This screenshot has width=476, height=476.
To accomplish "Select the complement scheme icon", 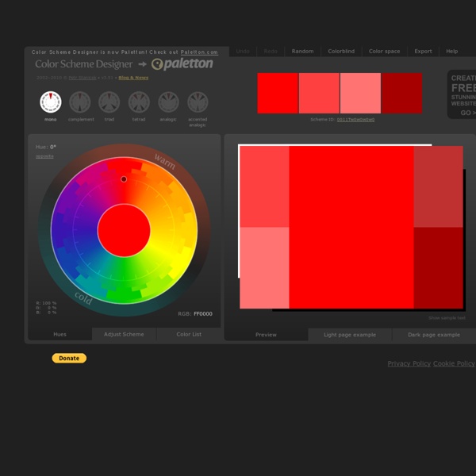I will coord(80,102).
